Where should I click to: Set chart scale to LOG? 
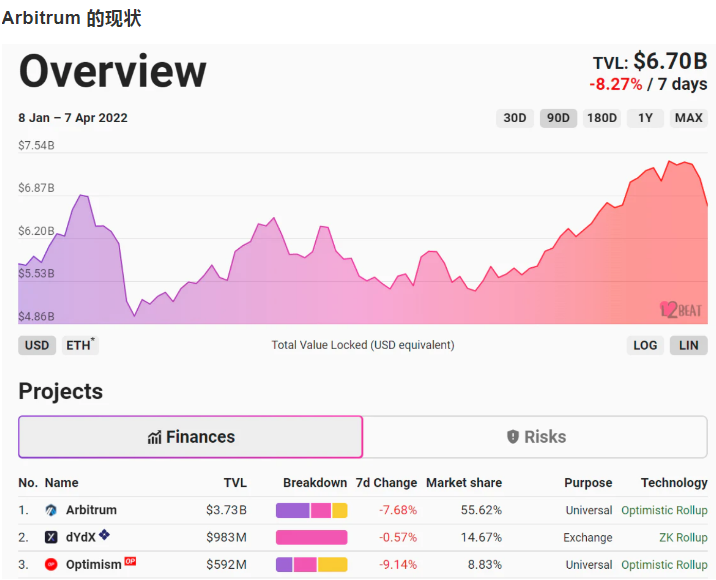point(645,345)
